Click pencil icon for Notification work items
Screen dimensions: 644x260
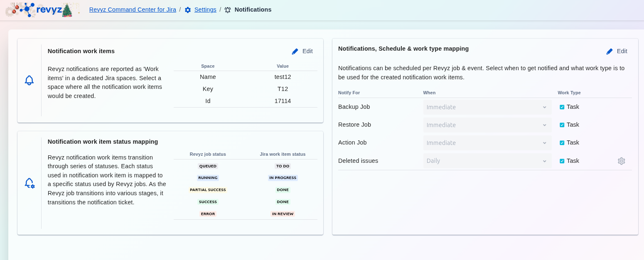(295, 52)
